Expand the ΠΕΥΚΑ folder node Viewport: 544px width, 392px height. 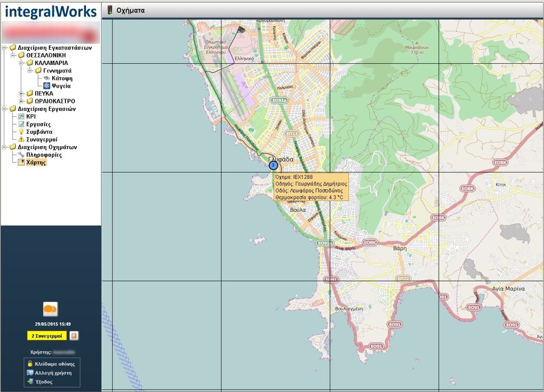[x=22, y=93]
